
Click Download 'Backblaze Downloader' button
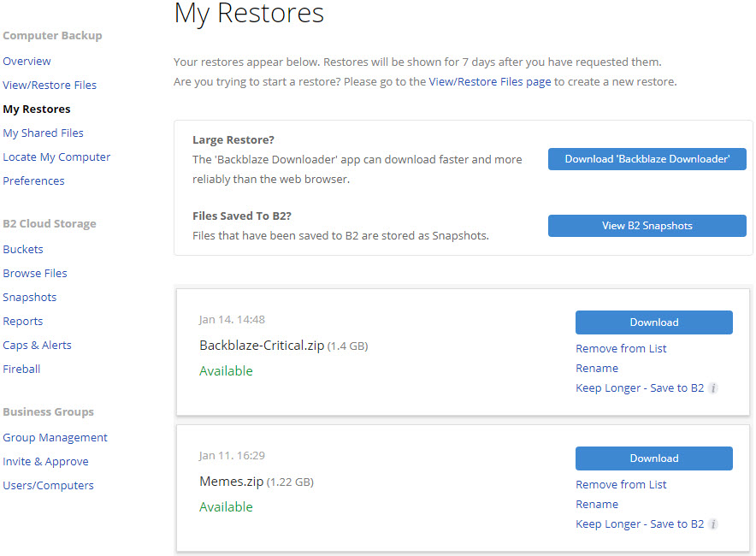tap(647, 159)
